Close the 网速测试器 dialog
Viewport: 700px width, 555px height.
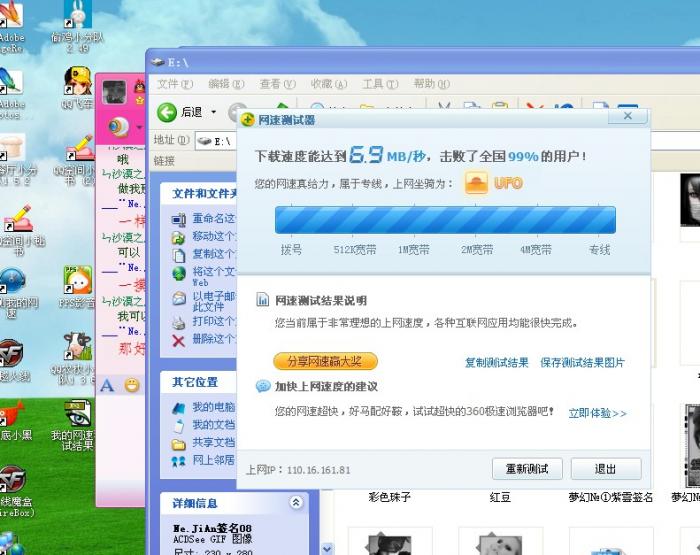tap(628, 116)
